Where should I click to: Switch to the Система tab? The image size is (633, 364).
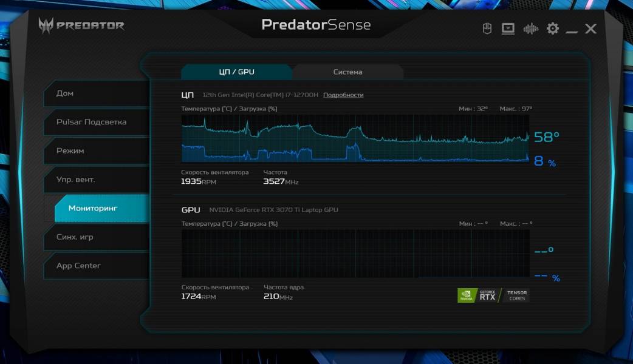[x=347, y=72]
